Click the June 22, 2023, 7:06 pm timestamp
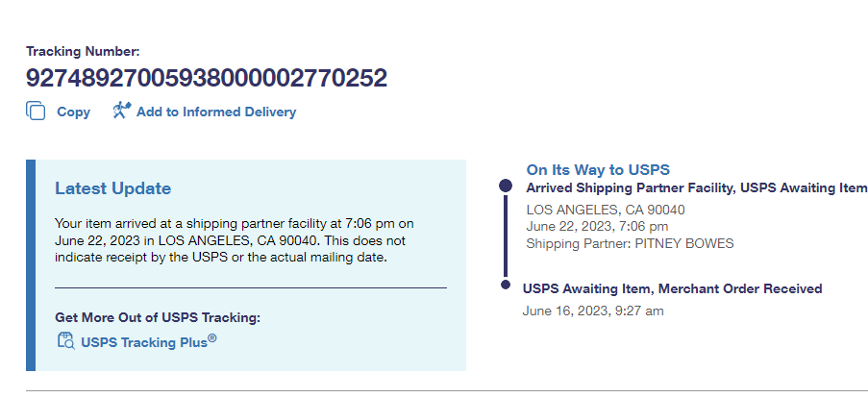 [597, 227]
